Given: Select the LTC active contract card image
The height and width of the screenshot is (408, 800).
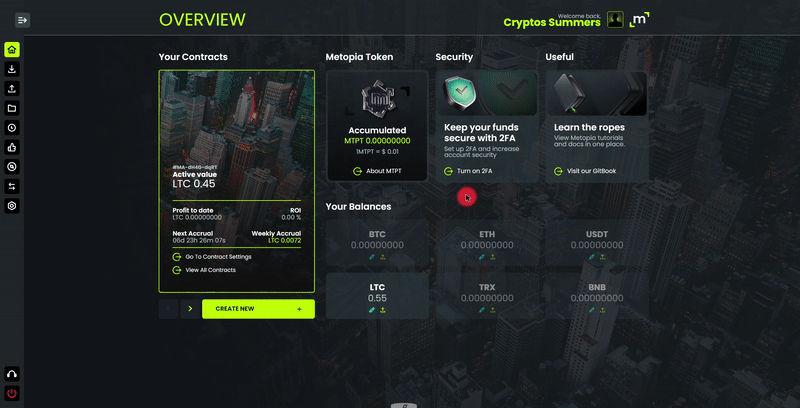Looking at the screenshot, I should coord(237,181).
